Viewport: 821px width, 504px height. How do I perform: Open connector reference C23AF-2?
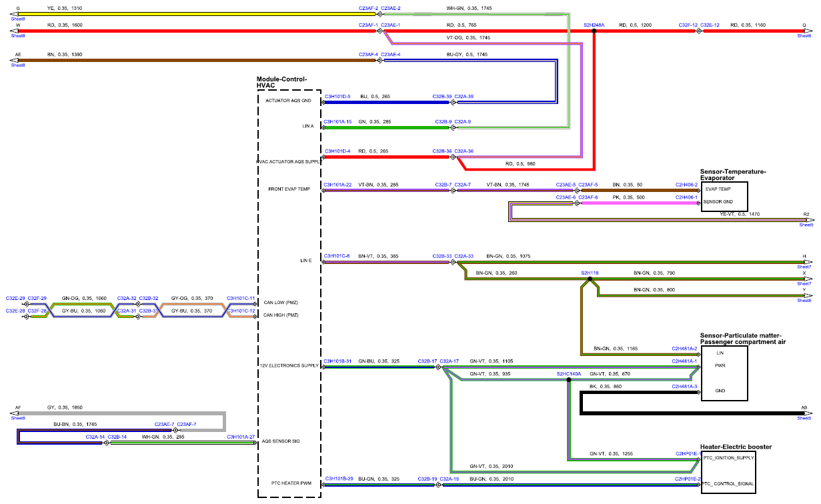pyautogui.click(x=368, y=8)
